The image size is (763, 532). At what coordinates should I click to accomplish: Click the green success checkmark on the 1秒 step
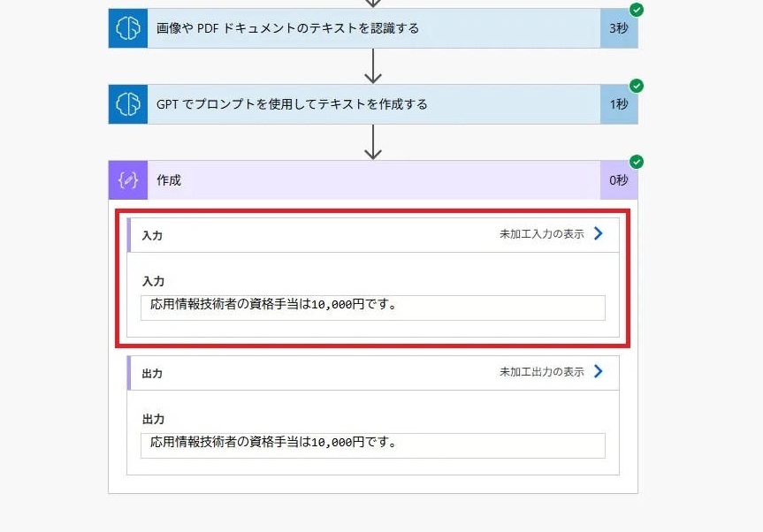point(637,86)
